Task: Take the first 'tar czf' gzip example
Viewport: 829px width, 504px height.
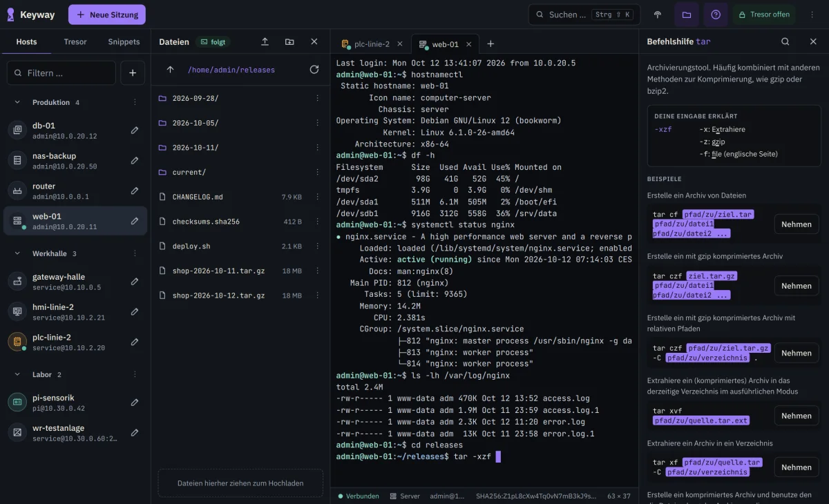Action: 797,286
